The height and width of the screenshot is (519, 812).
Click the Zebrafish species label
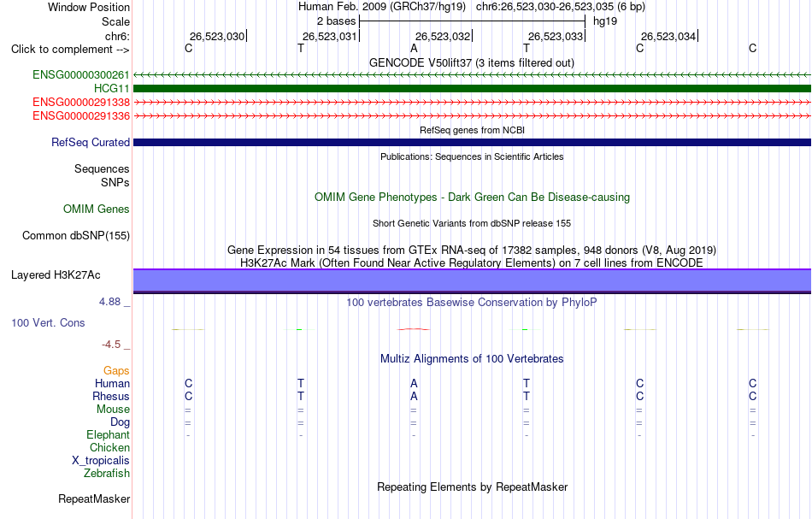click(x=107, y=473)
